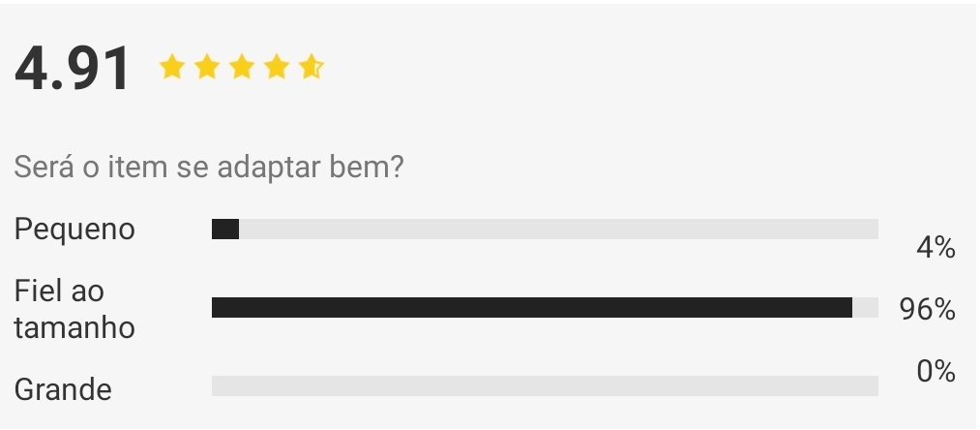This screenshot has width=980, height=430.
Task: Select the Pequeno label
Action: [x=74, y=230]
